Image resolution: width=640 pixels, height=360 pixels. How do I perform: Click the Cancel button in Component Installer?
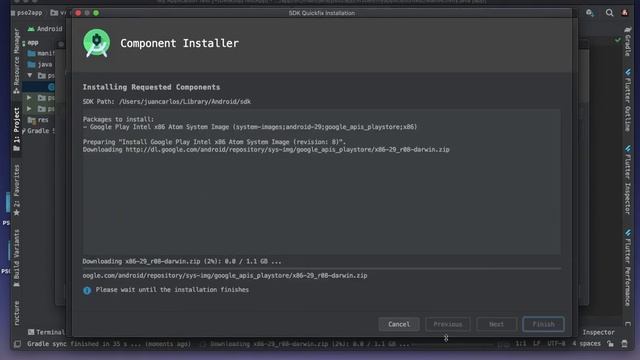[398, 324]
